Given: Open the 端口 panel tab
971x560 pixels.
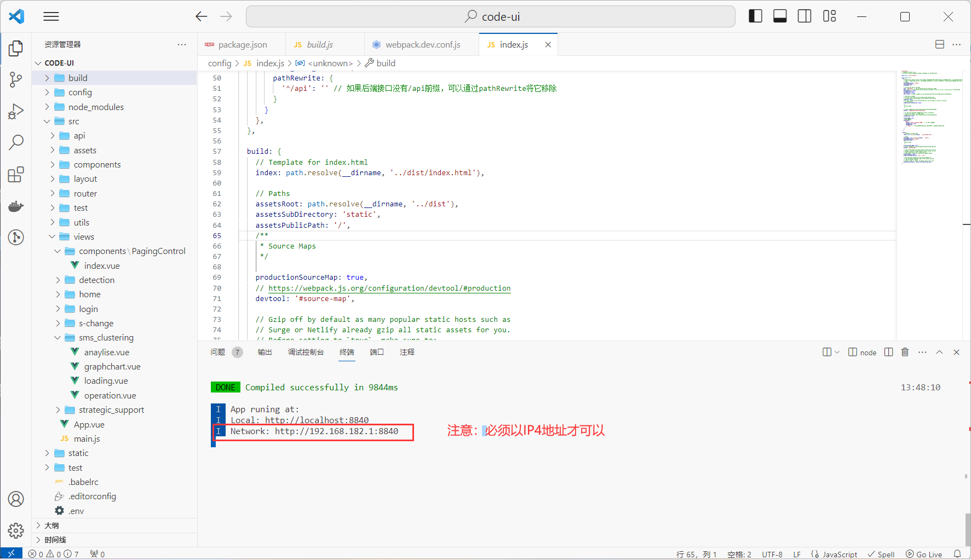Looking at the screenshot, I should [x=377, y=352].
